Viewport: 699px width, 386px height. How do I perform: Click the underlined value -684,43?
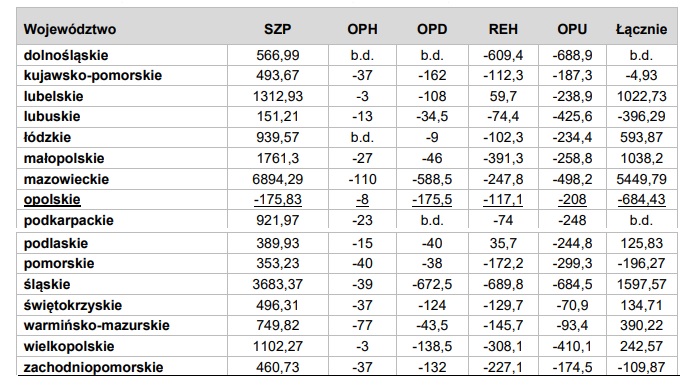pos(641,199)
